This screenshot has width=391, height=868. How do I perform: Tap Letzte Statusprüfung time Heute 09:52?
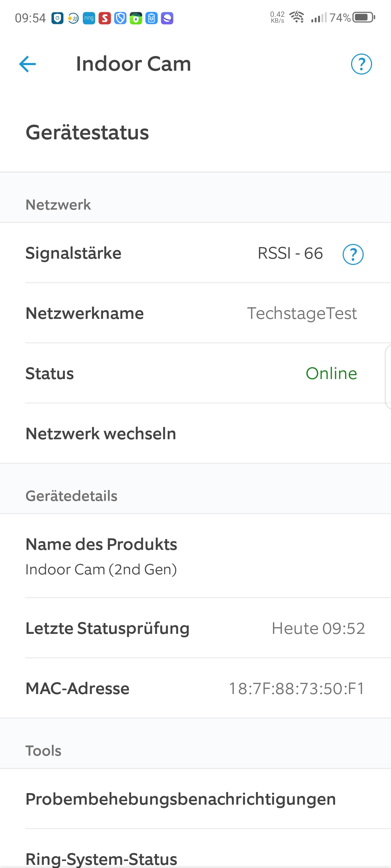click(318, 628)
